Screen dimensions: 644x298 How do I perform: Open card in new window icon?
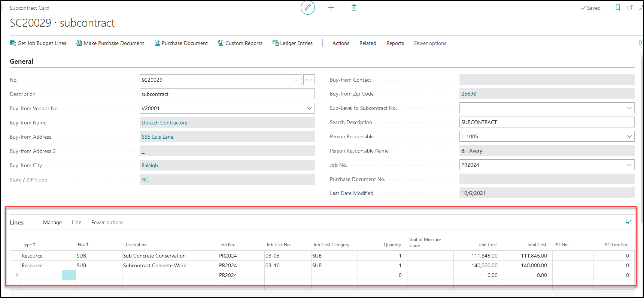coord(630,8)
